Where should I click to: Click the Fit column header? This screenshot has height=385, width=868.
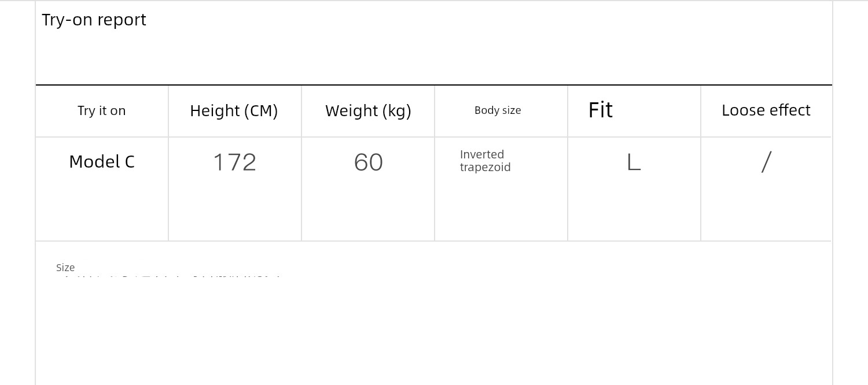(x=600, y=110)
